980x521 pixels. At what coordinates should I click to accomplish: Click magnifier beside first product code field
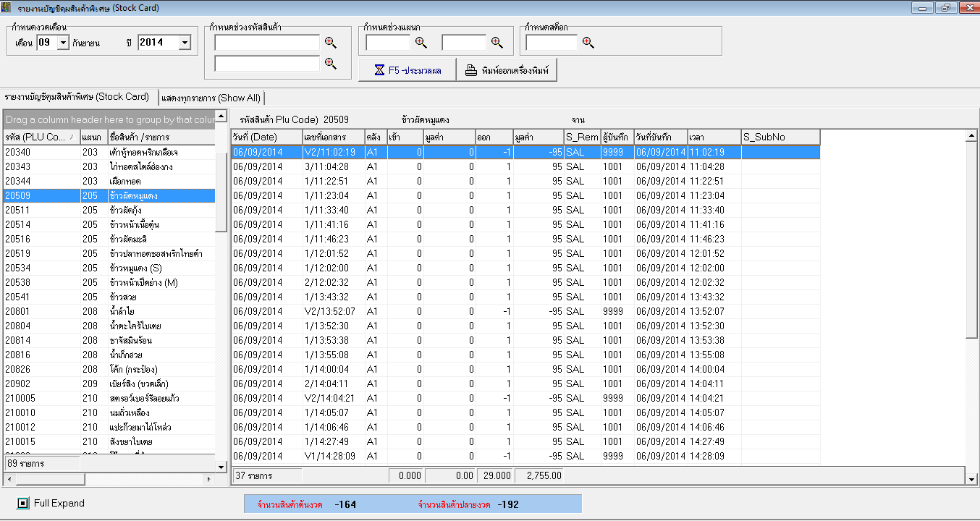[x=330, y=42]
